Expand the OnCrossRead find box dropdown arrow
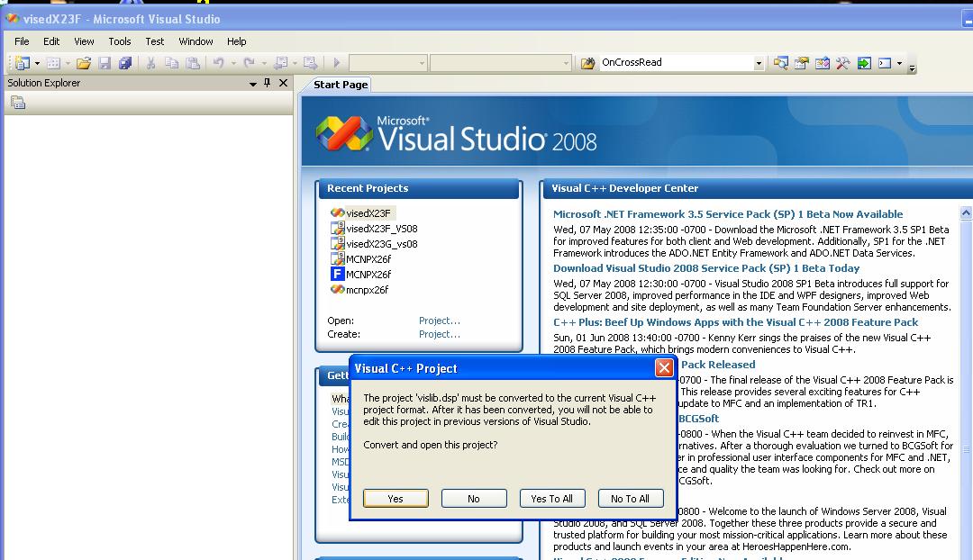Screen dimensions: 973x560 (x=759, y=63)
